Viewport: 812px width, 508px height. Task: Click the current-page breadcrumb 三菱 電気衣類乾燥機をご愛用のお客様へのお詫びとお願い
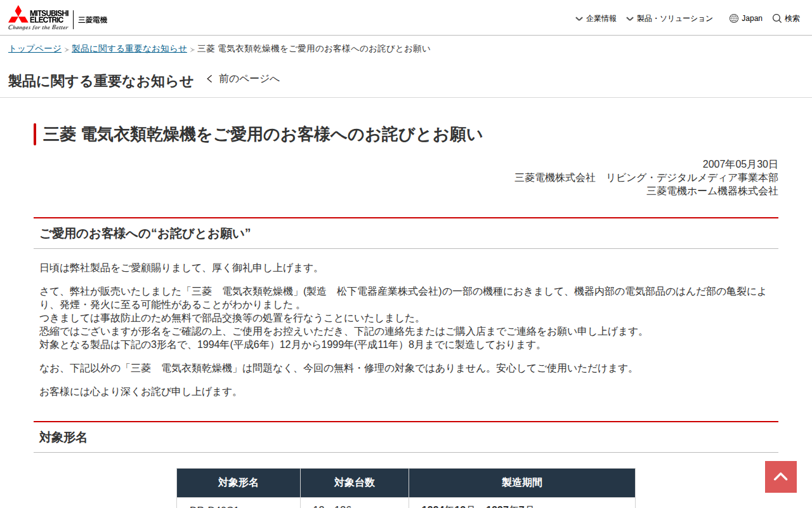[314, 49]
